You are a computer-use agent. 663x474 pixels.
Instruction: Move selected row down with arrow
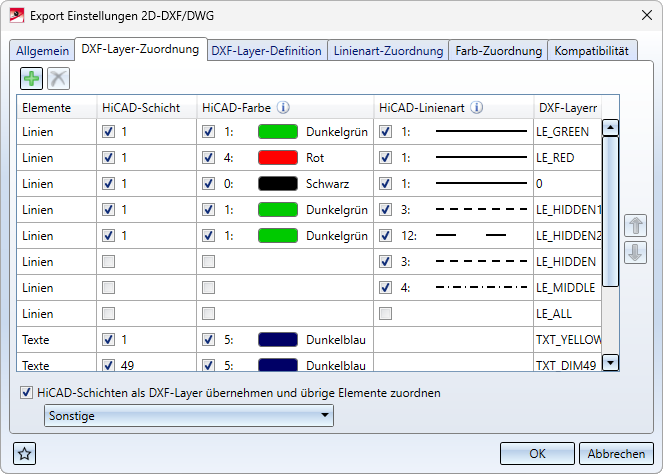636,253
